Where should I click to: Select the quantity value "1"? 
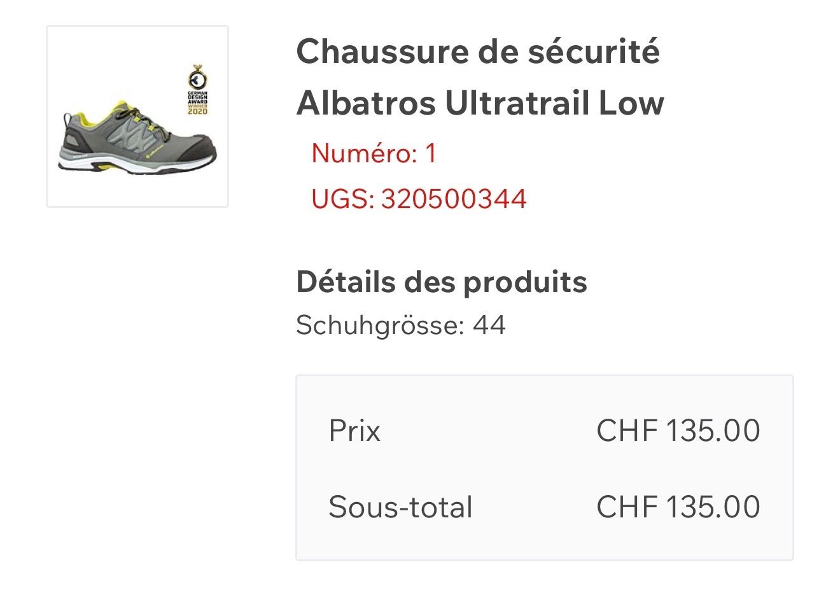point(431,153)
